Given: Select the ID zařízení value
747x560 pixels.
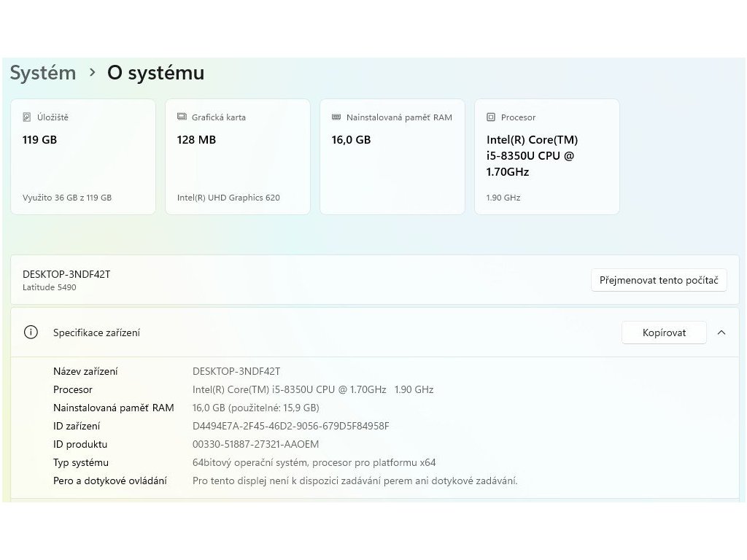Looking at the screenshot, I should click(x=290, y=426).
